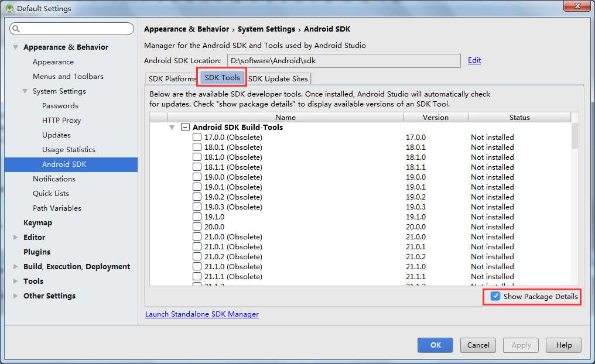Collapse the Appearance & Behavior tree node
Screen dimensions: 595x364
tap(16, 47)
